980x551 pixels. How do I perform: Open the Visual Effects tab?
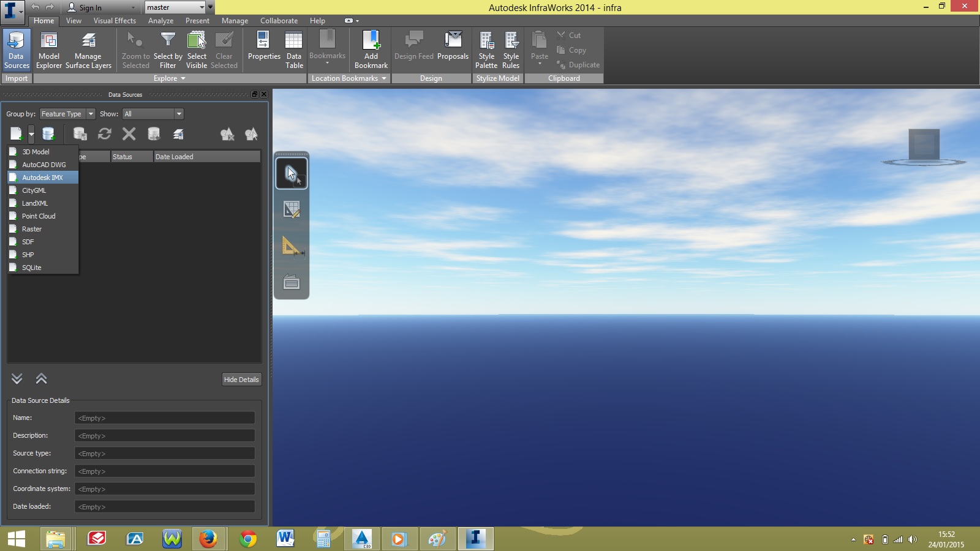tap(115, 21)
